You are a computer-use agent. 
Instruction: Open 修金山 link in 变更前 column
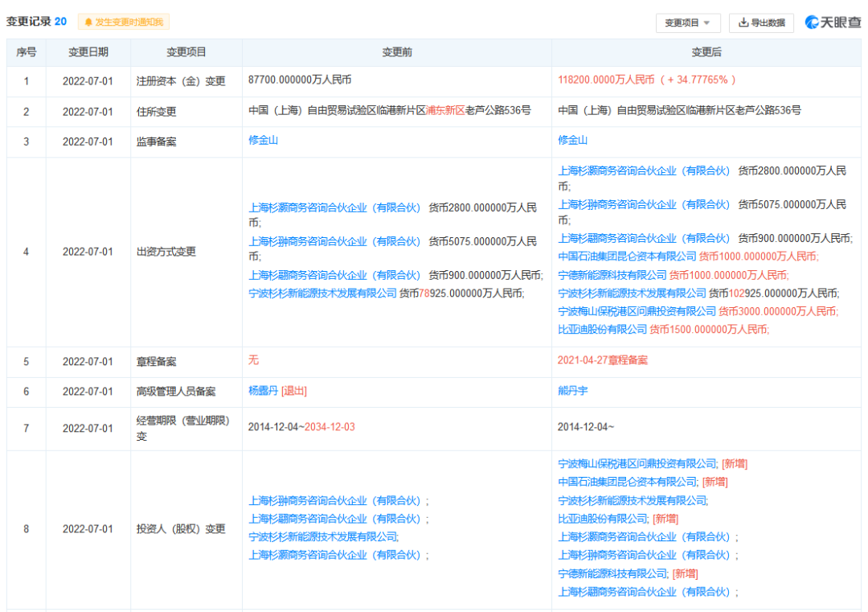tap(263, 140)
